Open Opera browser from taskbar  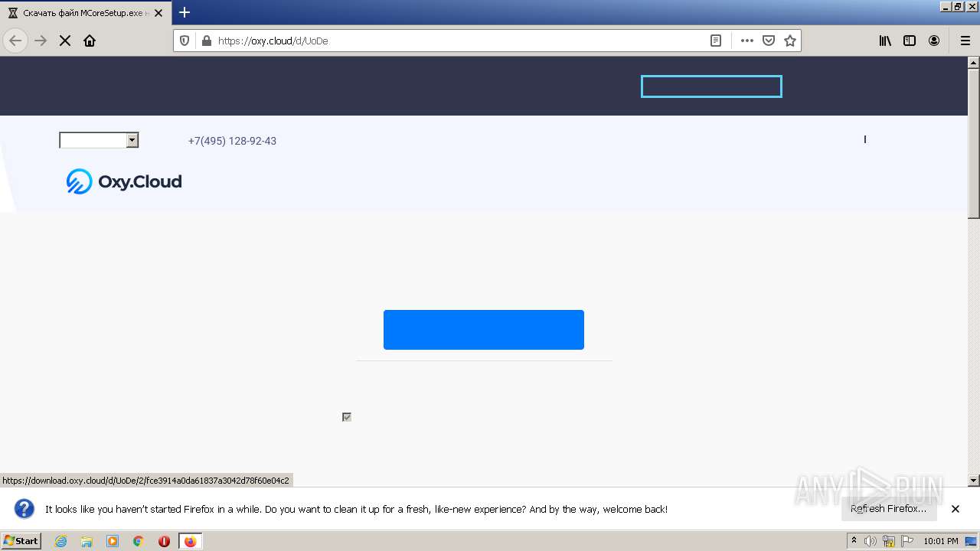tap(164, 541)
